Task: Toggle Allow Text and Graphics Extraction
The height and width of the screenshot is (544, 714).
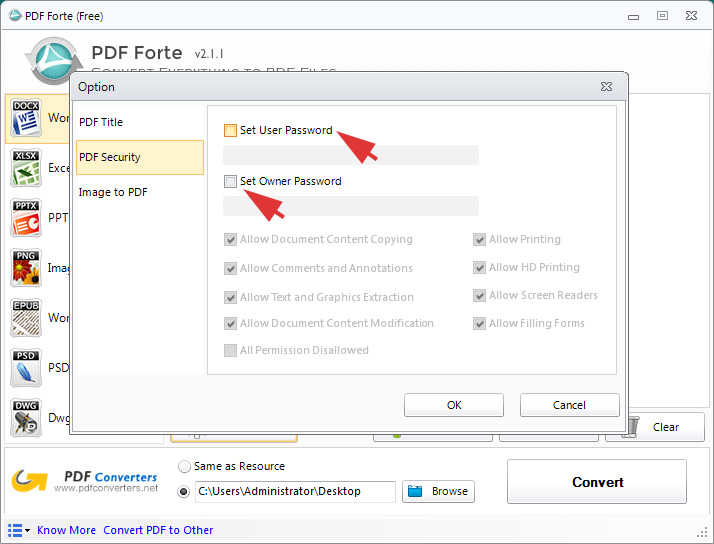Action: pyautogui.click(x=230, y=297)
